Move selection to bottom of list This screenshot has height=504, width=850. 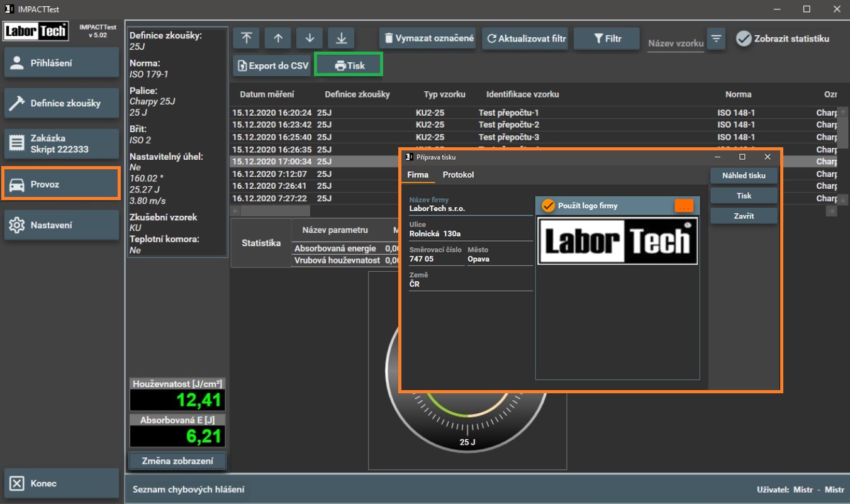[341, 38]
